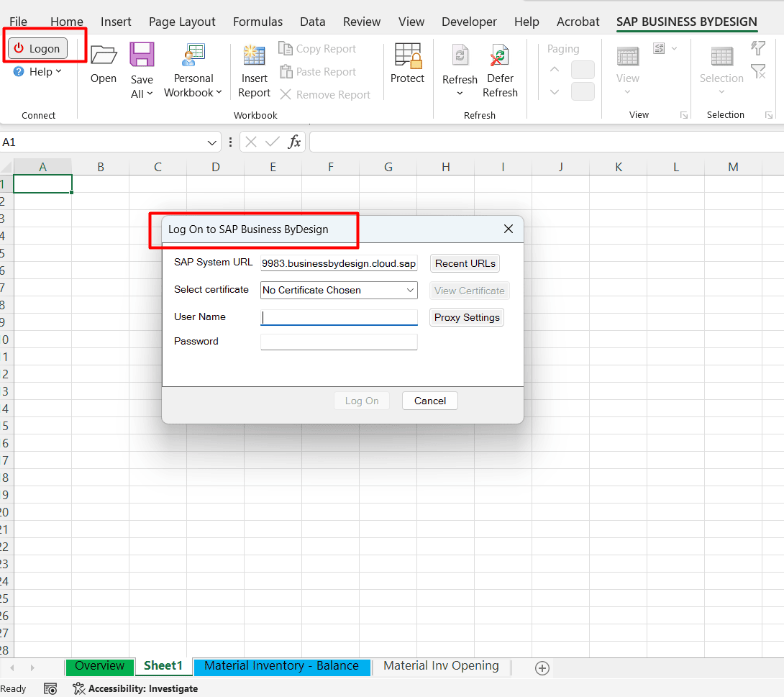This screenshot has height=697, width=784.
Task: Click the View Certificate button
Action: pos(469,291)
